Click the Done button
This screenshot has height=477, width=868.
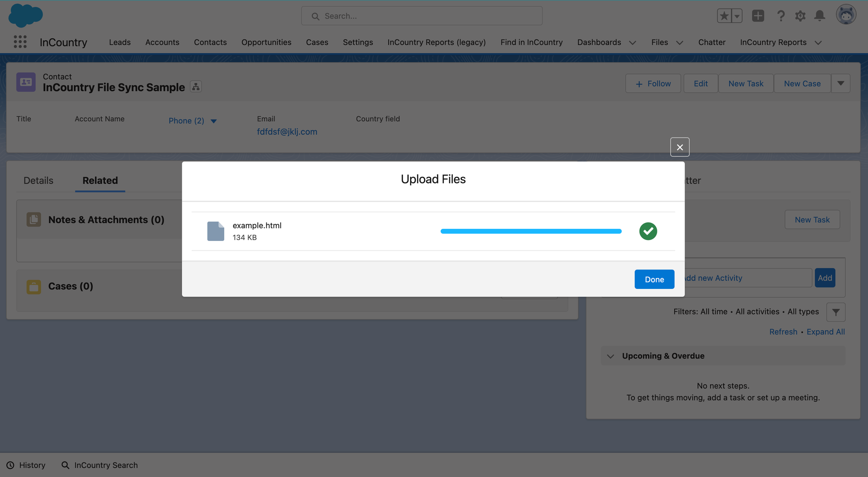click(x=654, y=279)
